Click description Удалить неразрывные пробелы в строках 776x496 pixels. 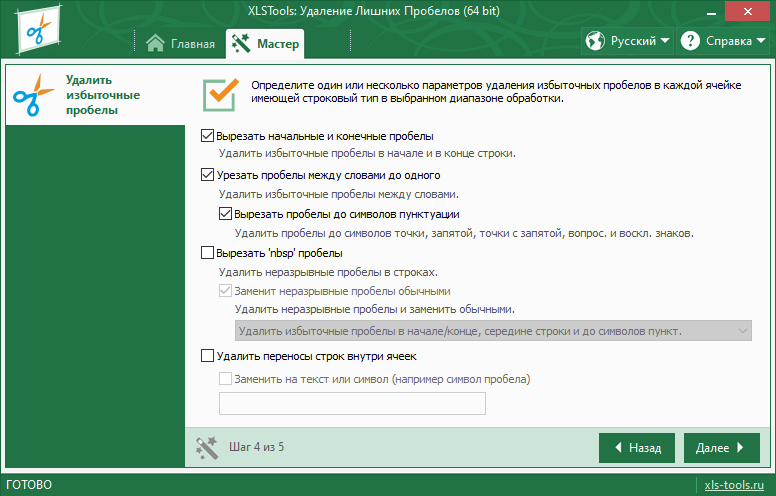[328, 272]
